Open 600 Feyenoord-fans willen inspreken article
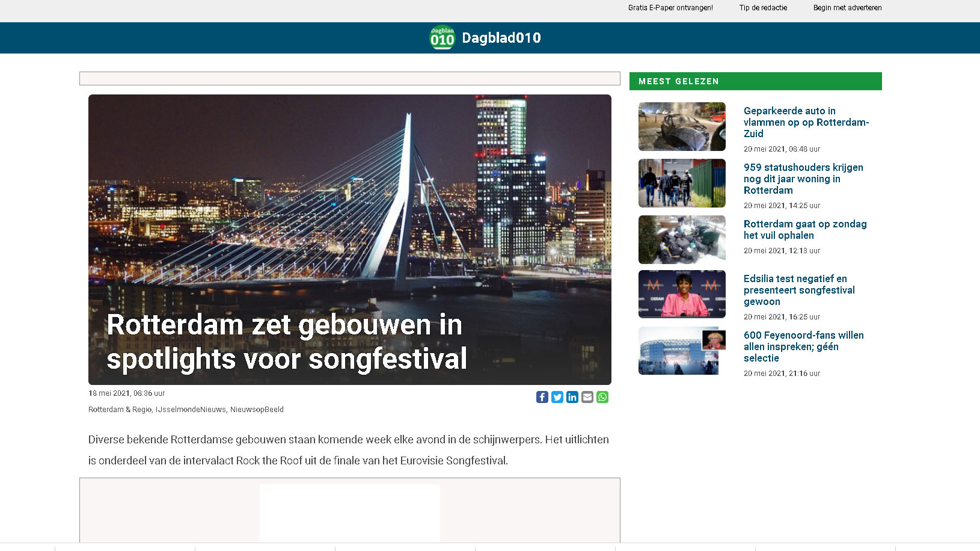The image size is (980, 551). [804, 346]
